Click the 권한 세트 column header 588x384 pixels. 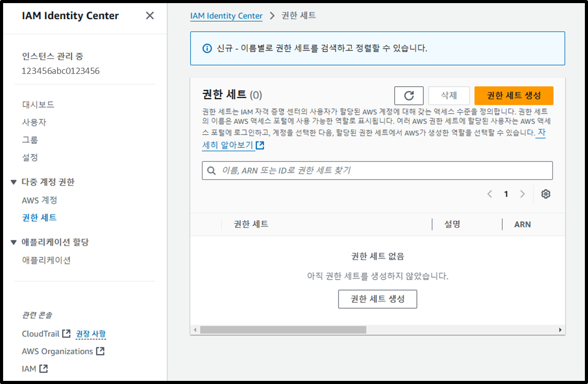[x=251, y=224]
